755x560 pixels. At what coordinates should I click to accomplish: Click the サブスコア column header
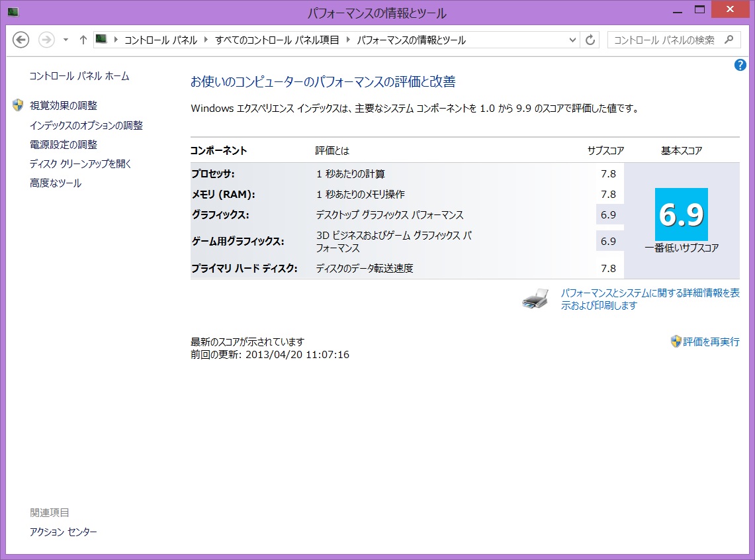click(x=605, y=151)
